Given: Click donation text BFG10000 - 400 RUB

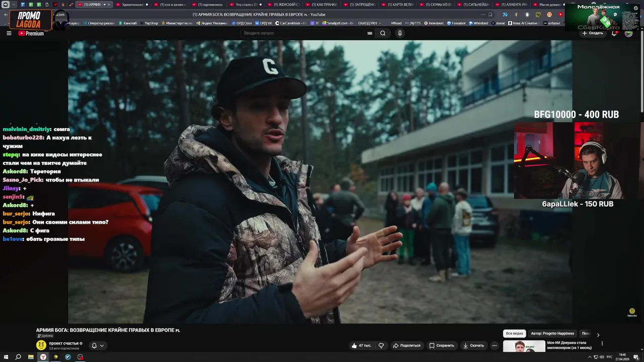Looking at the screenshot, I should (x=577, y=115).
